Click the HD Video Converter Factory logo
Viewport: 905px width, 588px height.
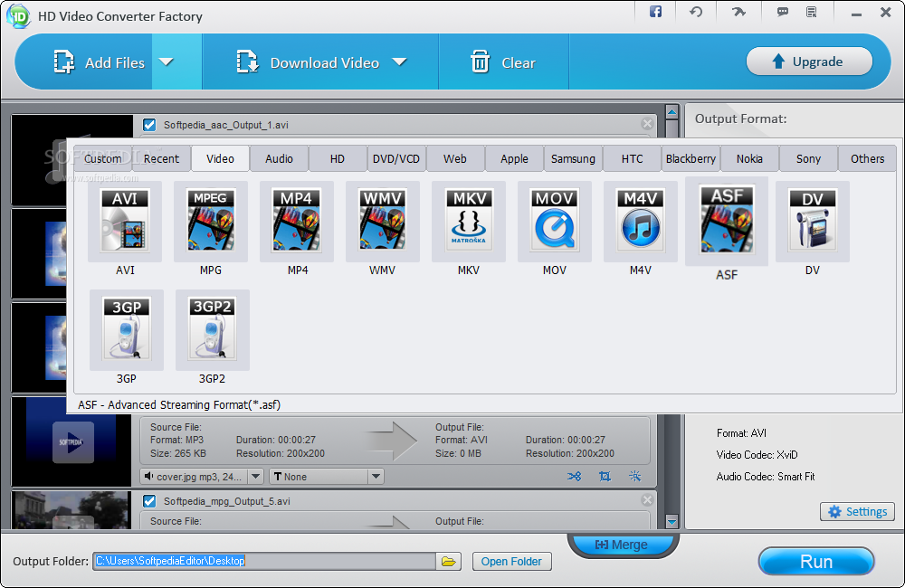click(x=18, y=16)
